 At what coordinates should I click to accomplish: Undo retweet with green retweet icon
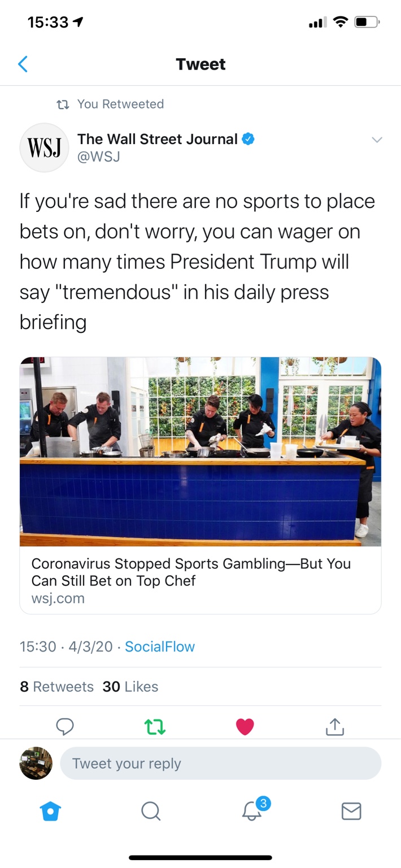pos(155,726)
